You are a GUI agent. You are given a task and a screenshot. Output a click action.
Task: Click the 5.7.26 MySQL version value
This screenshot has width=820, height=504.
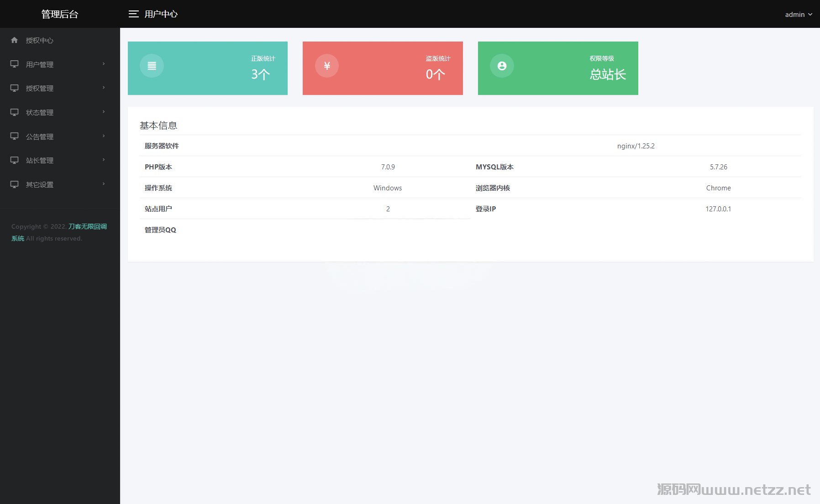719,167
